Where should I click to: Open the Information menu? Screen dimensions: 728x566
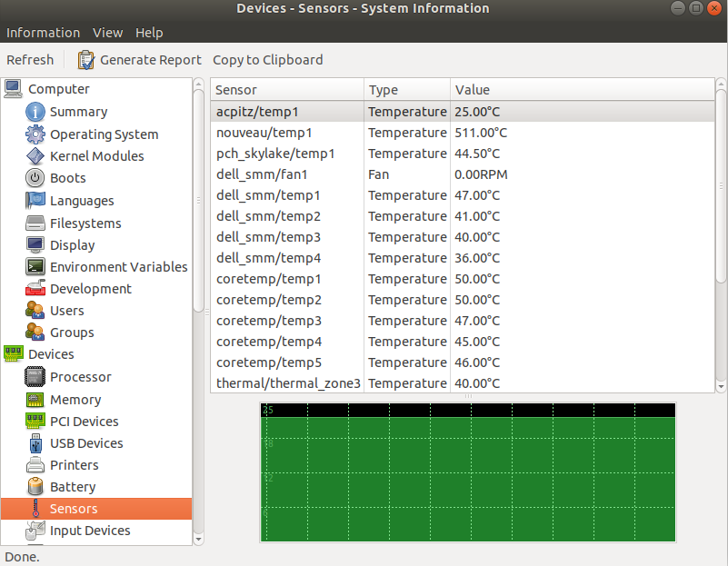pyautogui.click(x=44, y=33)
